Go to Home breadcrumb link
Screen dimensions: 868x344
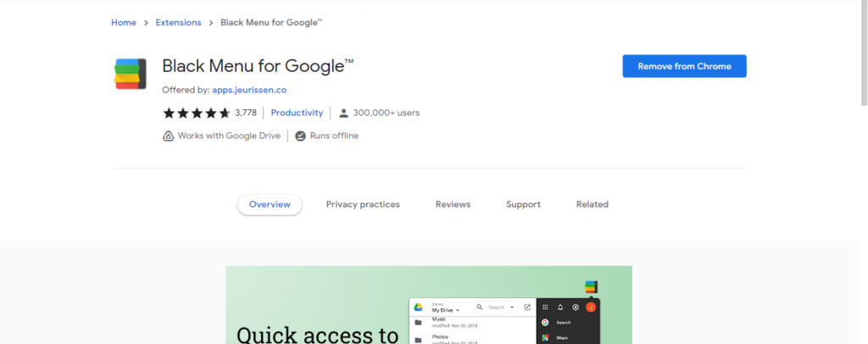124,23
